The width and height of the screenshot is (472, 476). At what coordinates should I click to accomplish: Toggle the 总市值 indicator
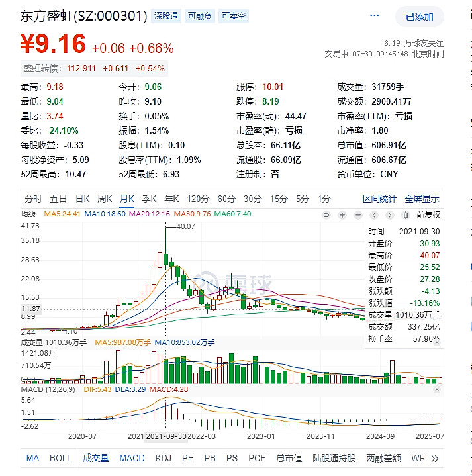[289, 458]
